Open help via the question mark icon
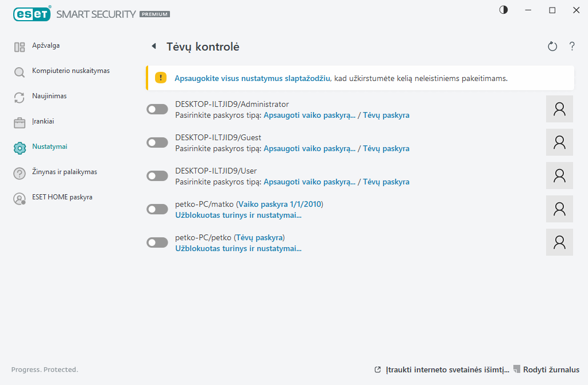588x385 pixels. 572,47
